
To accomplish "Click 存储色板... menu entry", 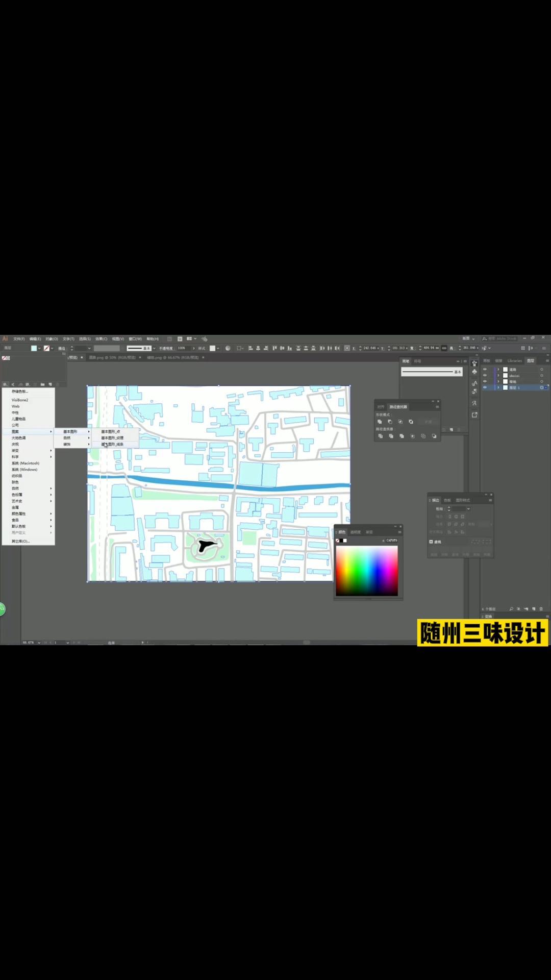I will pos(20,391).
